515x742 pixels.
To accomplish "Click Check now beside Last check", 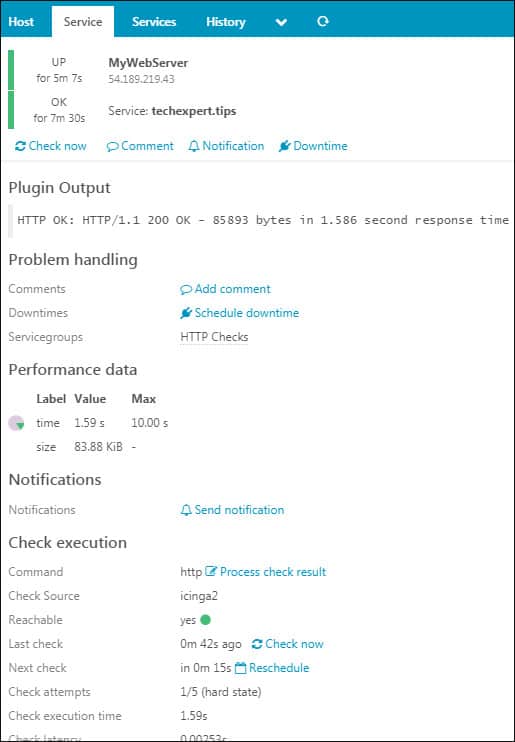I will point(287,644).
